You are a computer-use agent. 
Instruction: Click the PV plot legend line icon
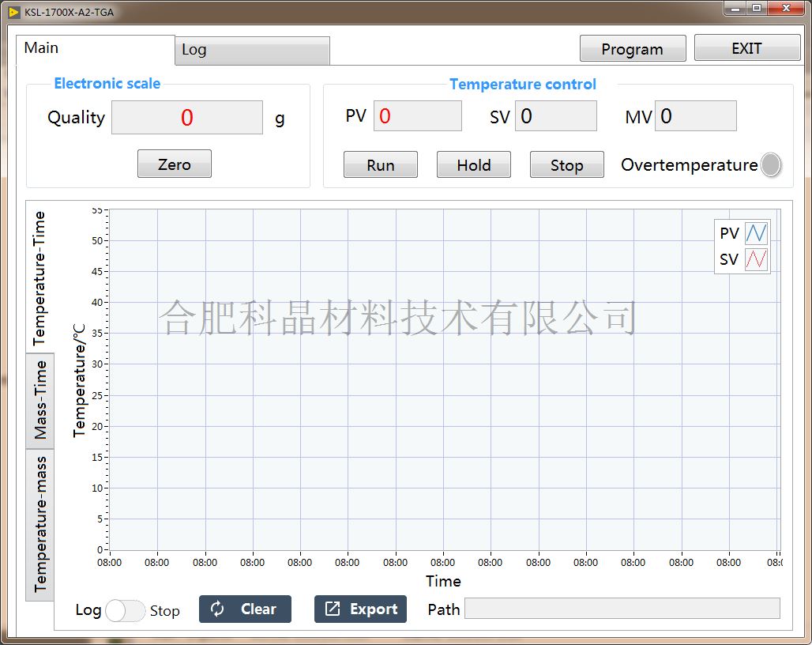[756, 233]
